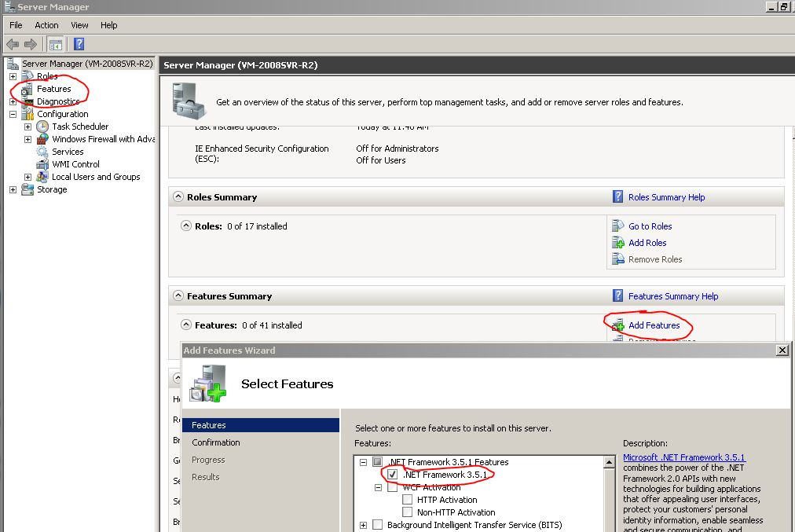Click the Add Features link
This screenshot has height=532, width=795.
coord(654,325)
